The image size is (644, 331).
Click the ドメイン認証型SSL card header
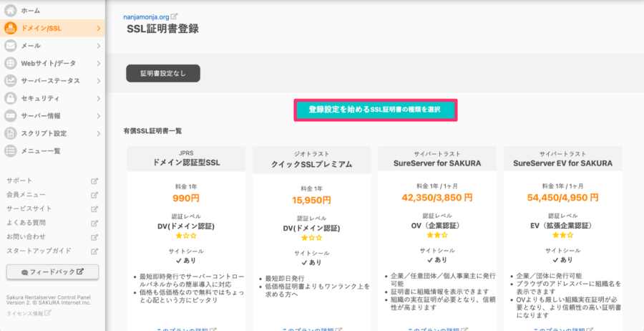coord(186,159)
